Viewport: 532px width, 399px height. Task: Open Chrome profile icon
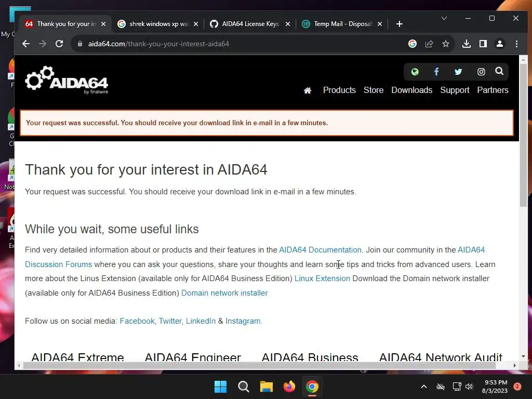(x=500, y=44)
